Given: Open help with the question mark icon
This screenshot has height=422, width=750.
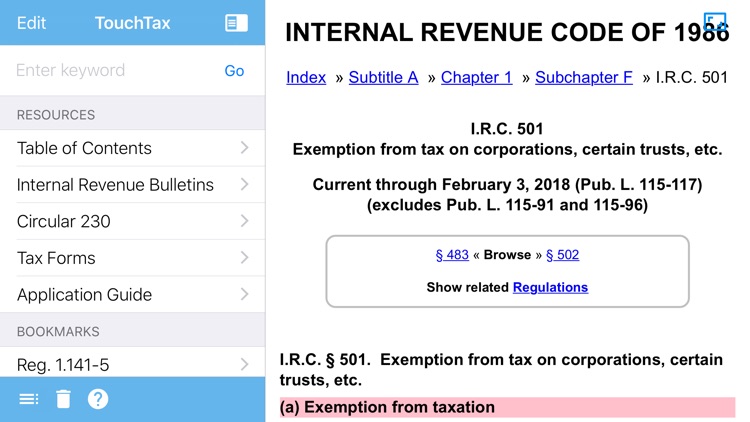Looking at the screenshot, I should click(x=98, y=399).
